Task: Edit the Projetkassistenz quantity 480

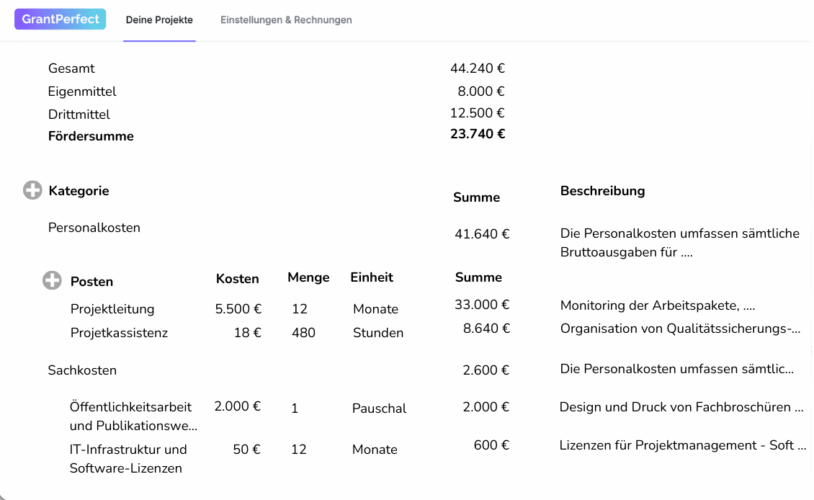Action: click(303, 332)
